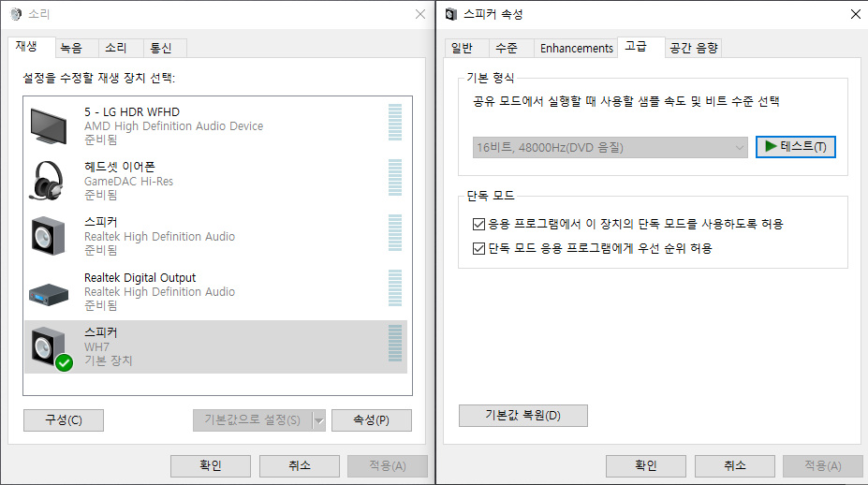Click 적용(A) in the 스피커 속성 window
Screen dimensions: 868x485
tap(823, 466)
